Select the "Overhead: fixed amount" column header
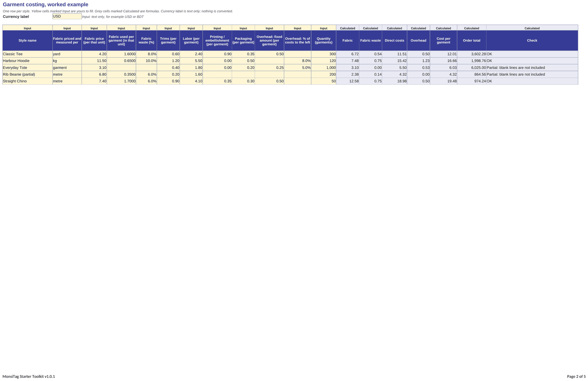The width and height of the screenshot is (588, 381). tap(269, 40)
